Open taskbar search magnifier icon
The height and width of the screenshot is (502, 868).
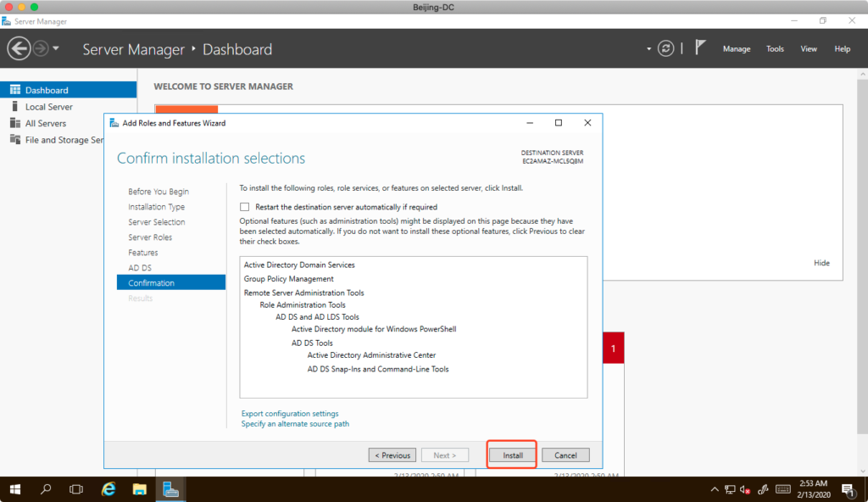pos(47,489)
